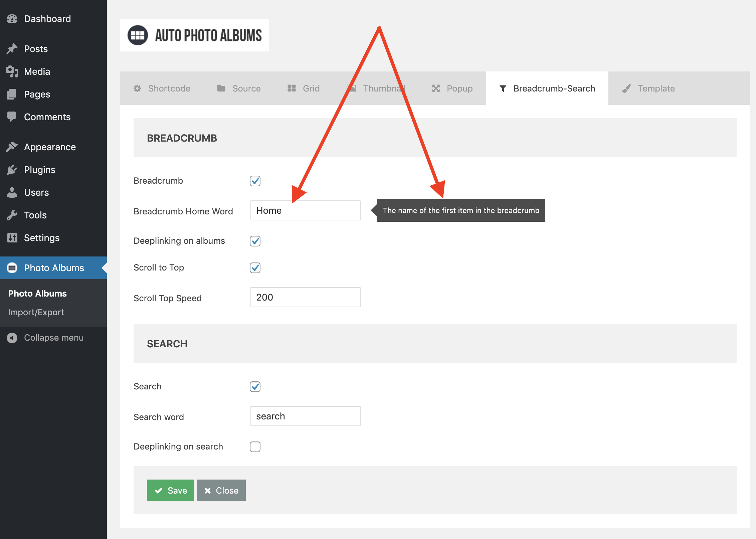Click the breadcrumb first item tooltip
Screen dimensions: 756x539
461,210
